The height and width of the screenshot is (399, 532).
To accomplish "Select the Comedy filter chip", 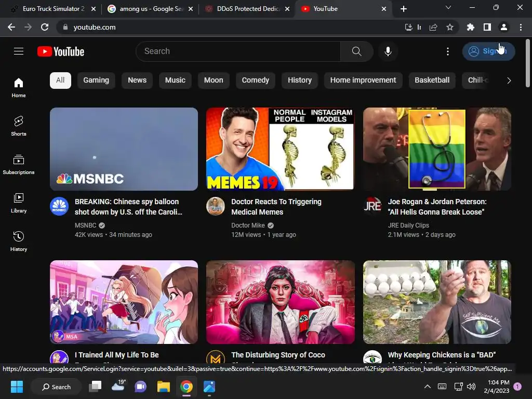I will (x=255, y=81).
